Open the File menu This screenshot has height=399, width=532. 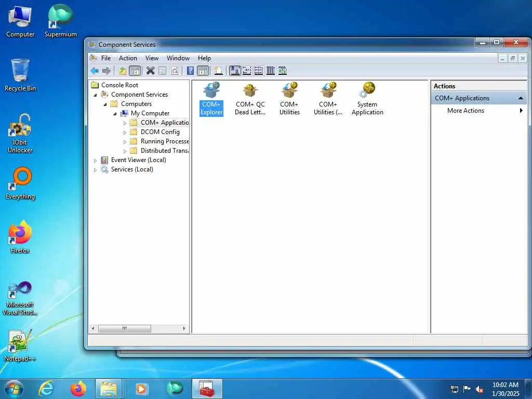pyautogui.click(x=106, y=58)
